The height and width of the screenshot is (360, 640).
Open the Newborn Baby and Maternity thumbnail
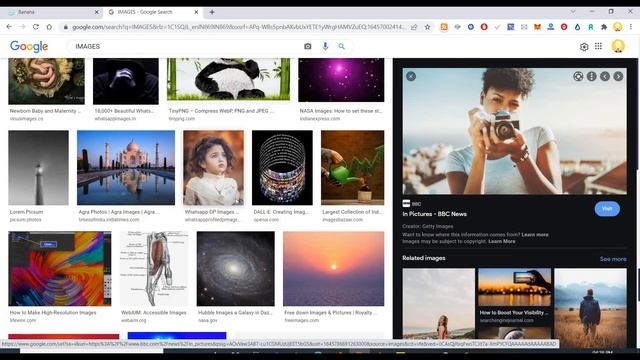pos(47,81)
